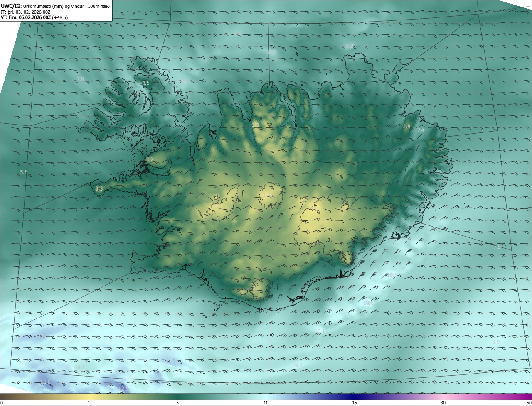Screen dimensions: 532x406
Task: Click the 9.9 value label on the map
Action: click(496, 342)
